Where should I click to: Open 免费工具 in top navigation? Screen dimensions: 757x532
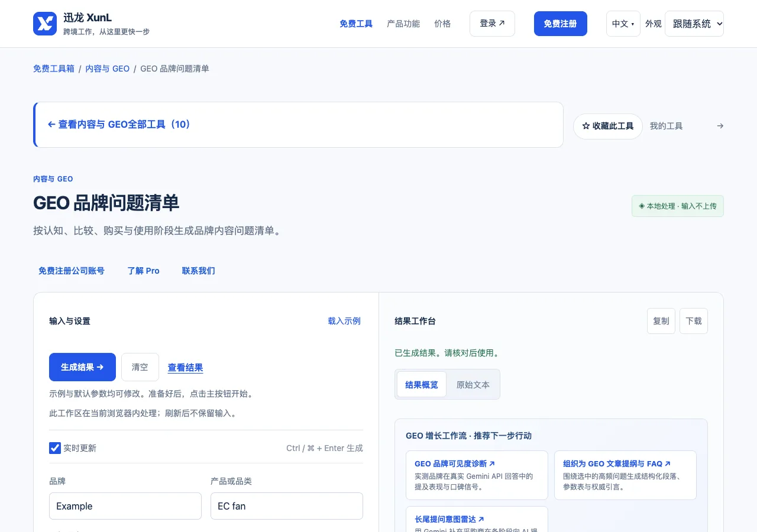click(x=356, y=24)
